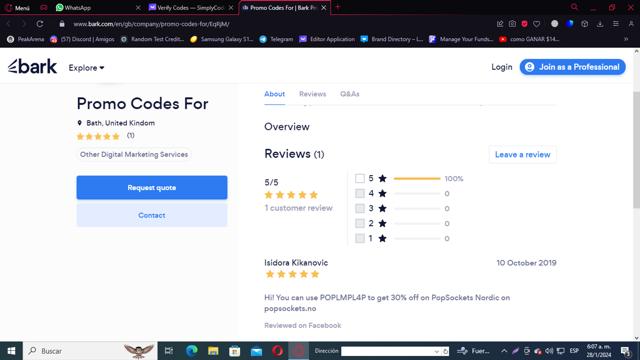Reload the current page
This screenshot has width=640, height=360.
pos(40,24)
